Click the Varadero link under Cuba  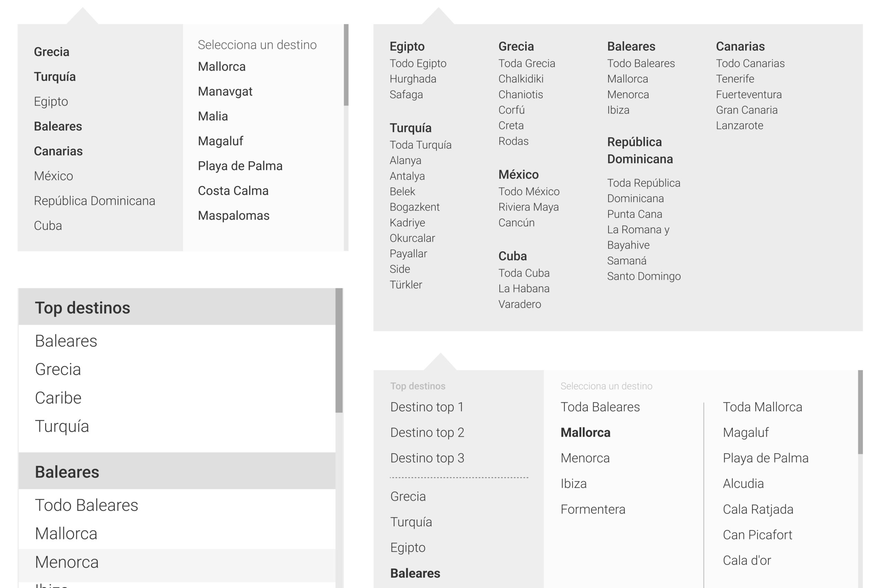(x=519, y=304)
